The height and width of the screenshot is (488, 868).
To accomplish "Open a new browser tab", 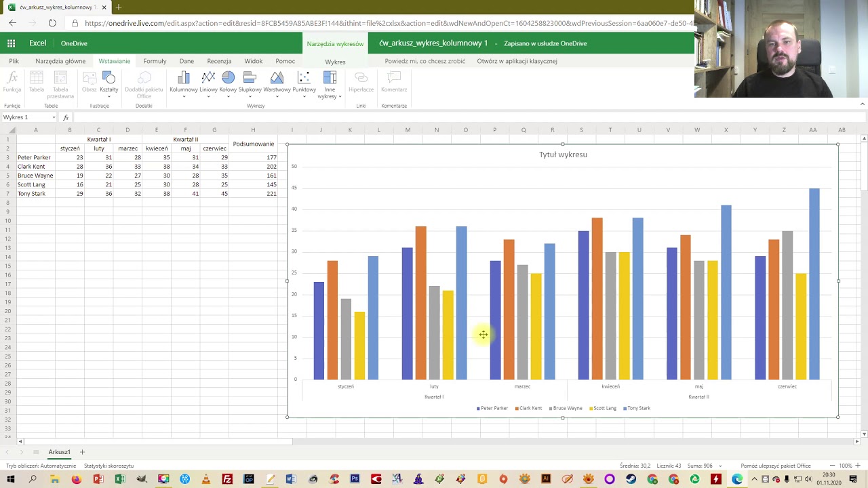I will tap(118, 7).
